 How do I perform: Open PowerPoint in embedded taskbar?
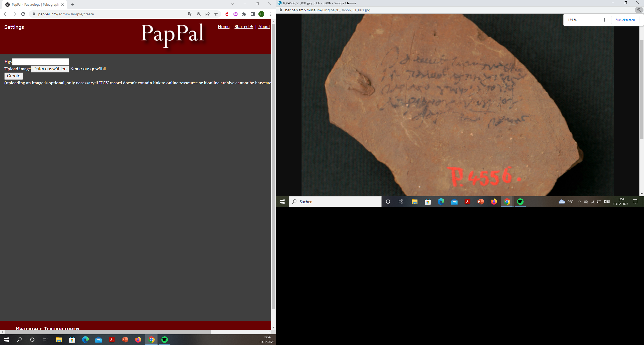tap(480, 202)
